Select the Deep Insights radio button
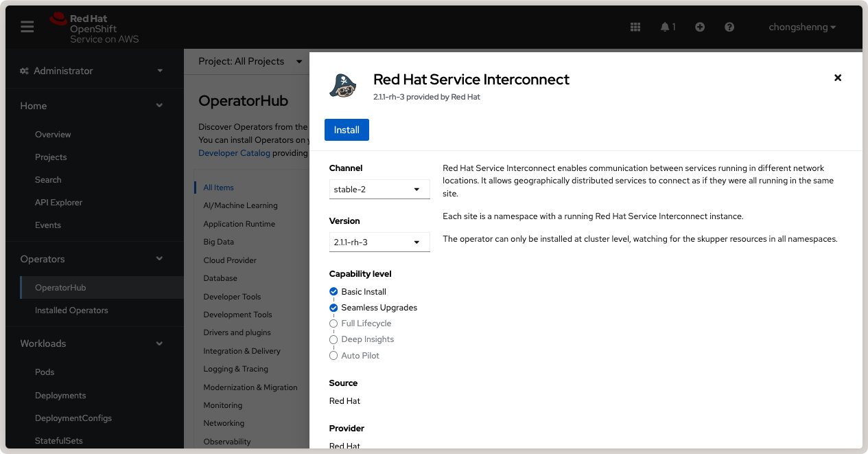Image resolution: width=868 pixels, height=454 pixels. (333, 339)
